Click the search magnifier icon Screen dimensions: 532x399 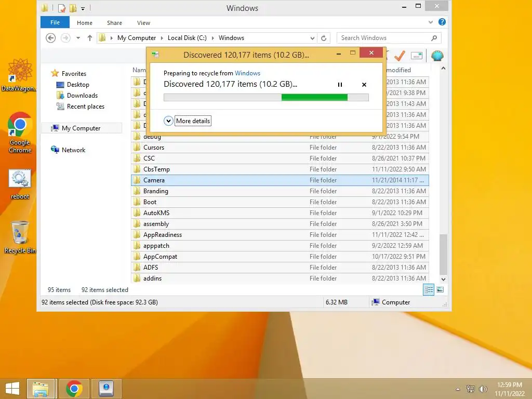434,38
